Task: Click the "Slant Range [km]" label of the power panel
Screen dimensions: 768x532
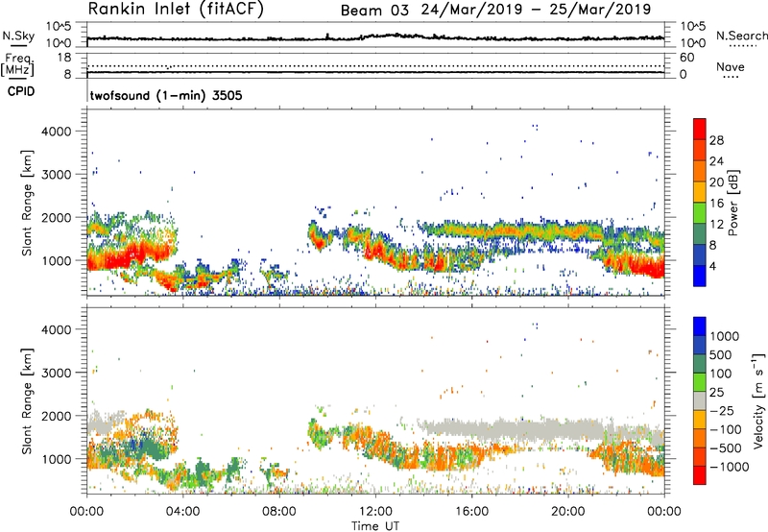Action: [x=27, y=204]
